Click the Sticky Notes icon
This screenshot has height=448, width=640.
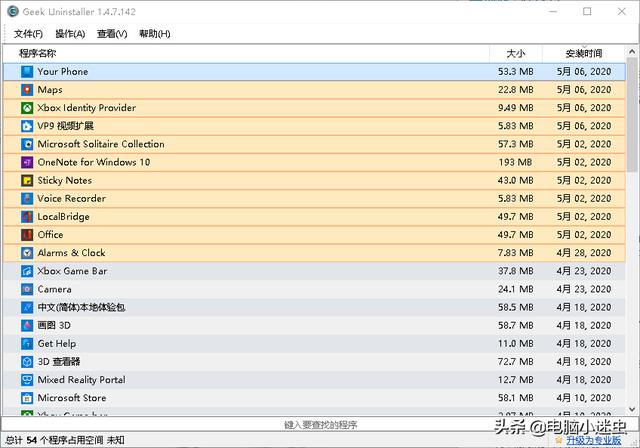(27, 180)
